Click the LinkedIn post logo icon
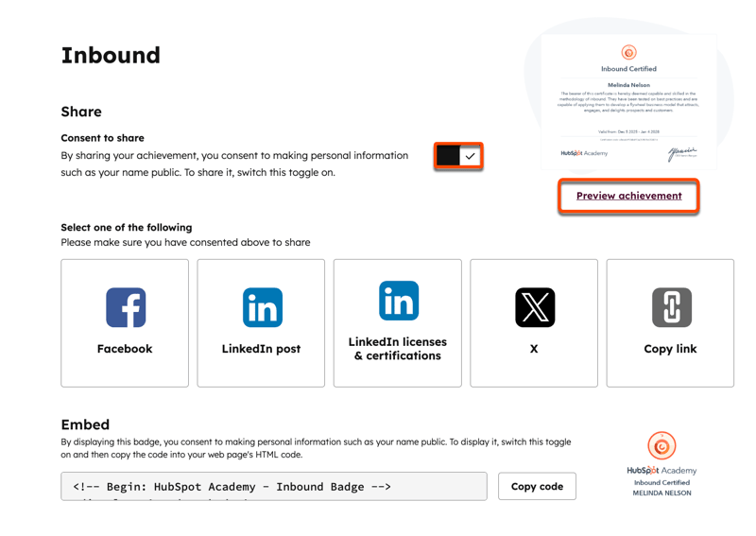Viewport: 756px width, 536px height. (262, 307)
